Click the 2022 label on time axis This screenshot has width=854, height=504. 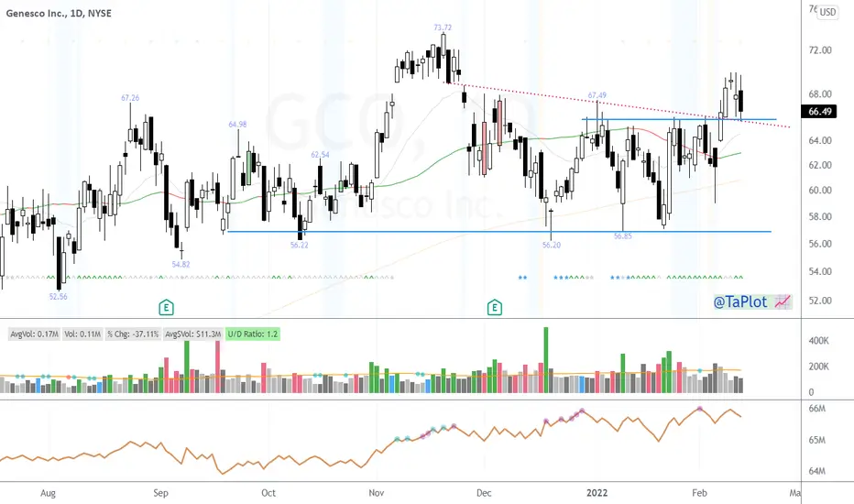(x=597, y=493)
